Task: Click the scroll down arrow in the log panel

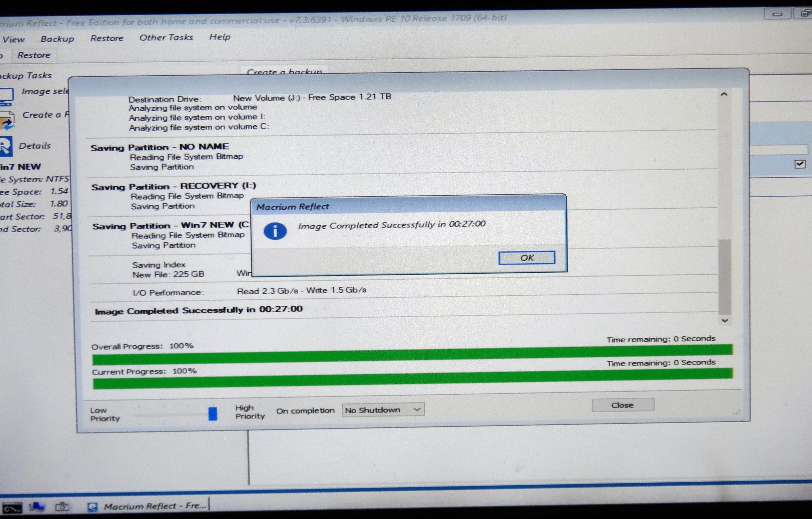Action: [725, 320]
